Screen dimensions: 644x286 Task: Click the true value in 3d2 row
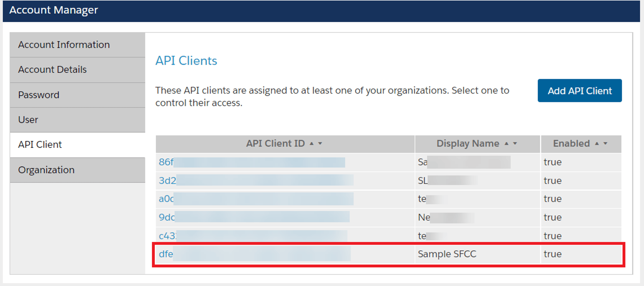pos(553,181)
